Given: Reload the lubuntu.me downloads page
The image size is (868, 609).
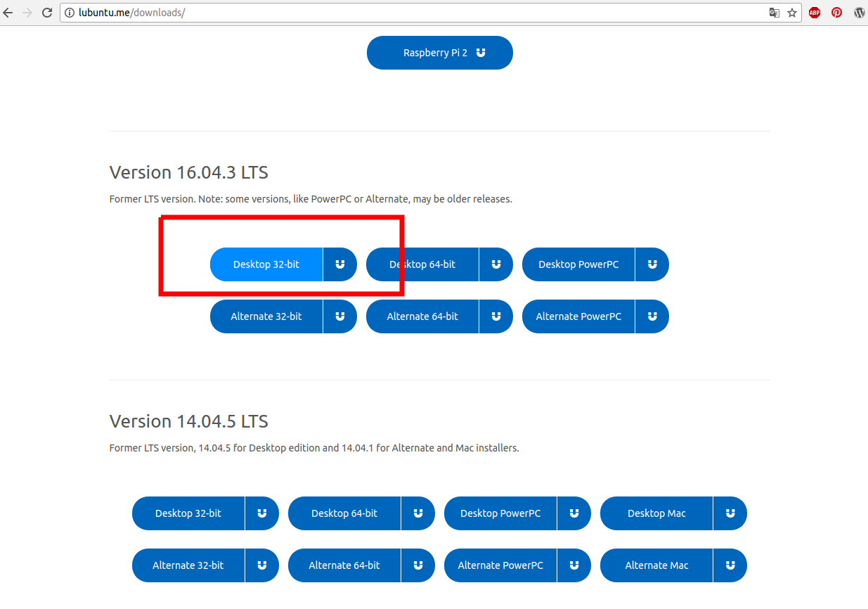Looking at the screenshot, I should (x=47, y=13).
